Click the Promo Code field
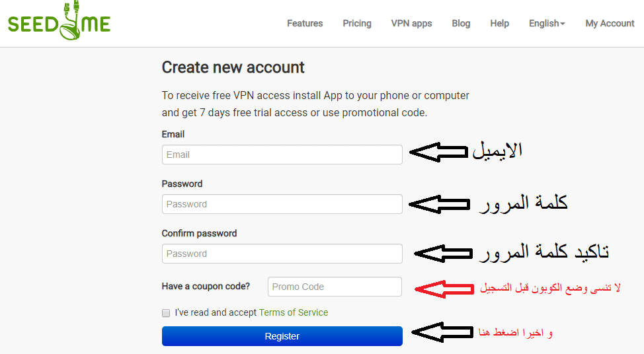This screenshot has width=644, height=354. 335,287
